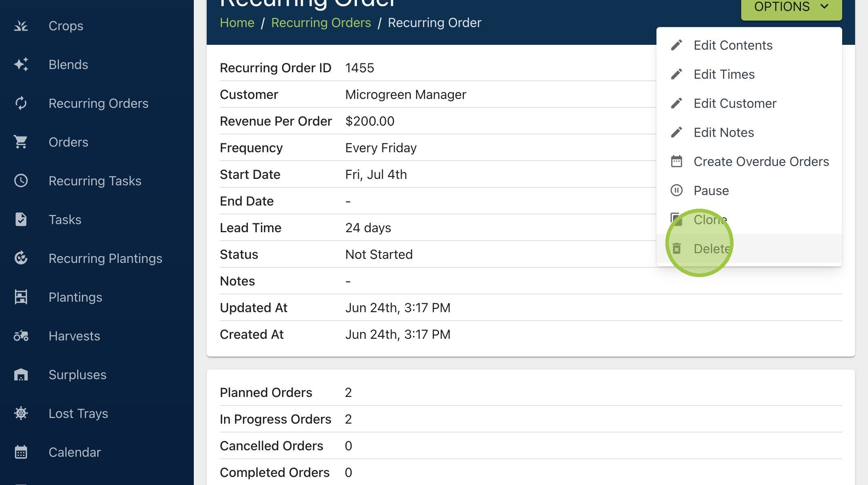The image size is (868, 485).
Task: Click the Recurring Order ID value 1455
Action: (360, 68)
